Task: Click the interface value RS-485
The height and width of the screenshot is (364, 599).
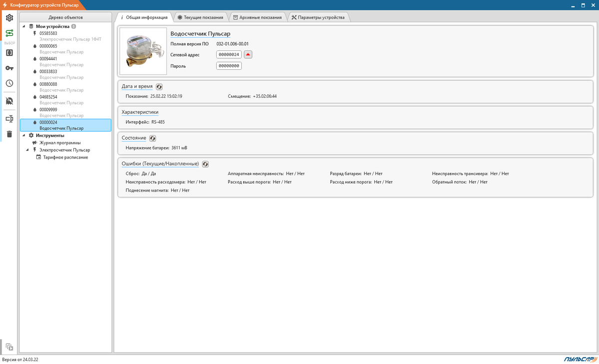Action: pyautogui.click(x=158, y=122)
